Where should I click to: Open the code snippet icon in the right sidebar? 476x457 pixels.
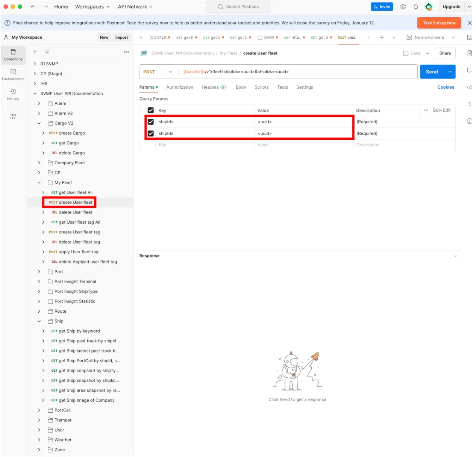tap(470, 87)
